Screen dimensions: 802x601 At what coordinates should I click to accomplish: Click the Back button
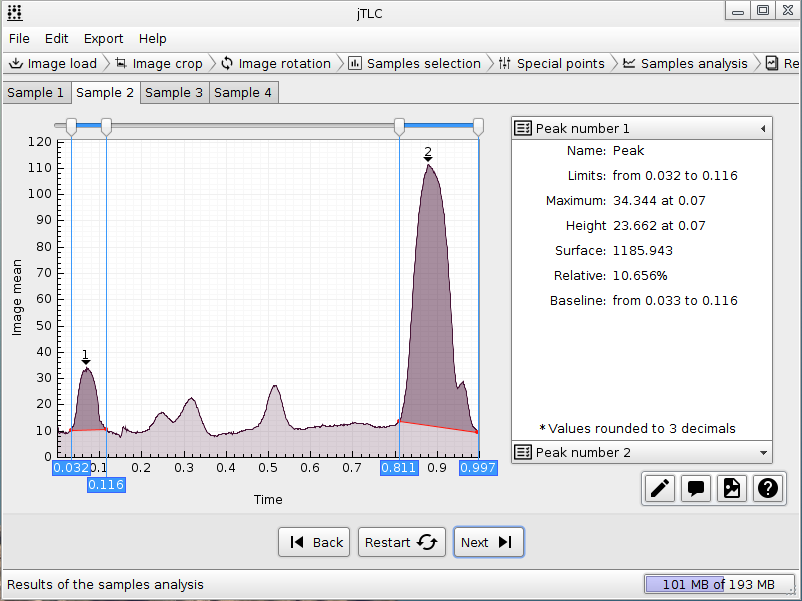click(314, 542)
